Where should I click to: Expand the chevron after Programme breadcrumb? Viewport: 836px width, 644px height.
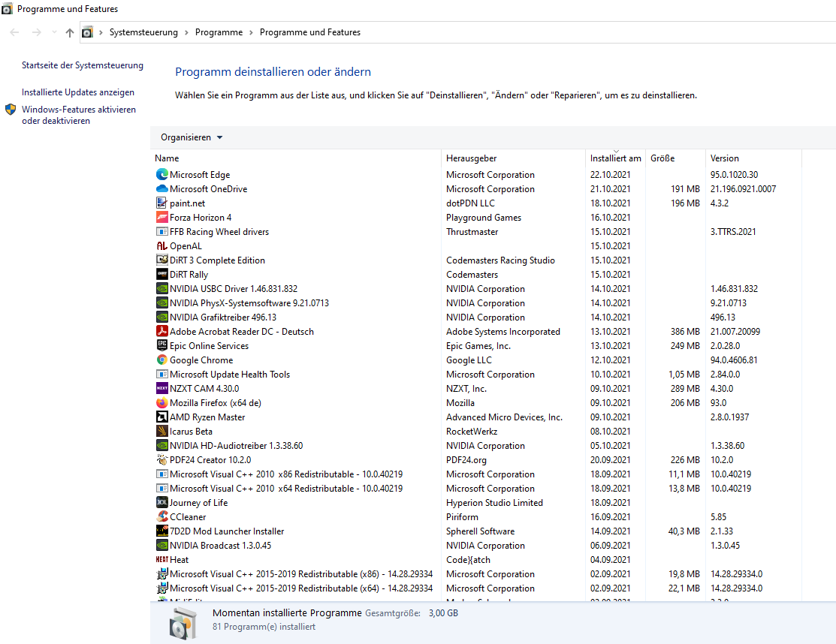tap(251, 32)
